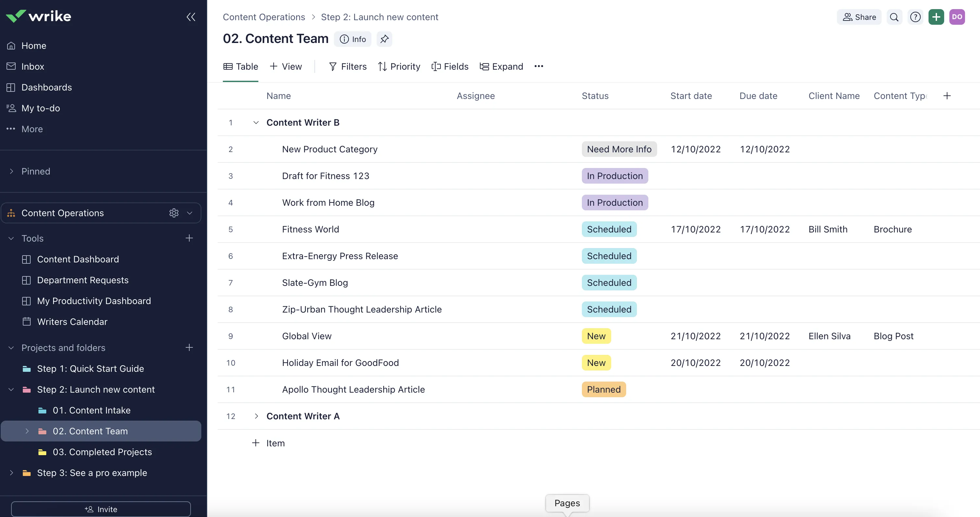Collapse the sidebar with double-chevron icon
980x517 pixels.
point(191,17)
